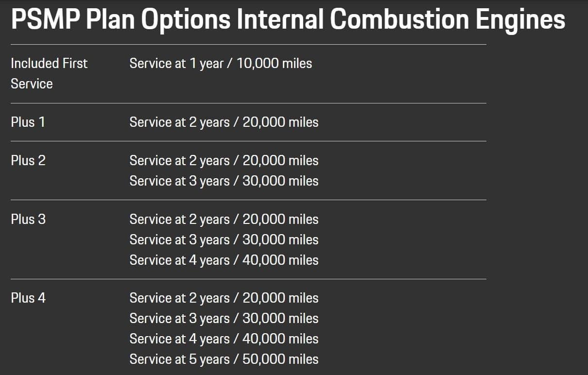Click Plus 3's 2 years service line

pyautogui.click(x=224, y=220)
